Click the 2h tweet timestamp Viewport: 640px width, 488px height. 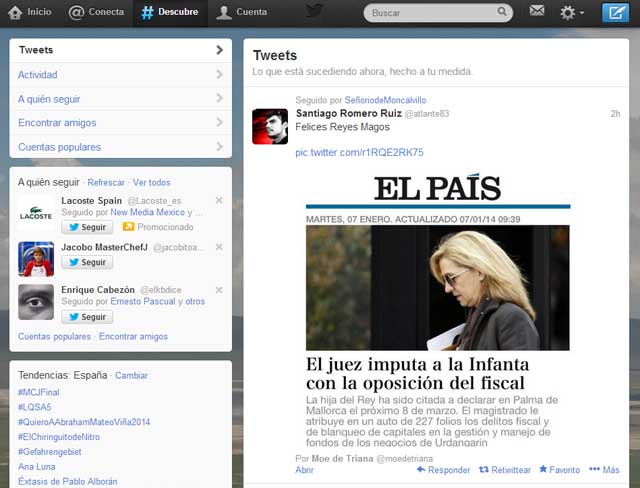tap(615, 114)
